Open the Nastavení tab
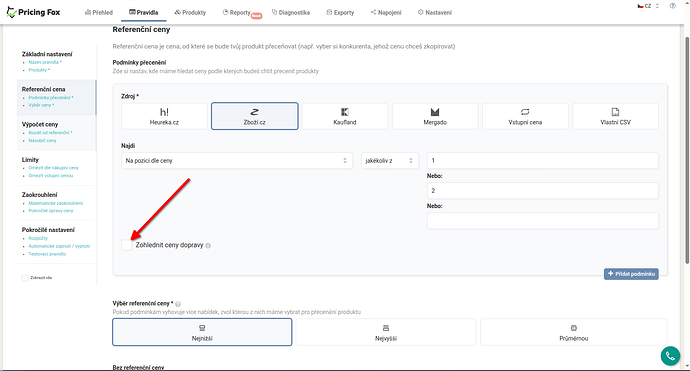690x371 pixels. point(435,12)
